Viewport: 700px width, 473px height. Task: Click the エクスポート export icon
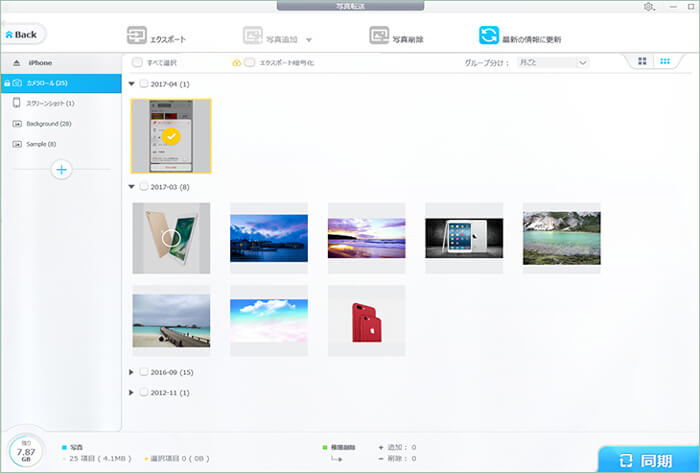click(x=135, y=38)
